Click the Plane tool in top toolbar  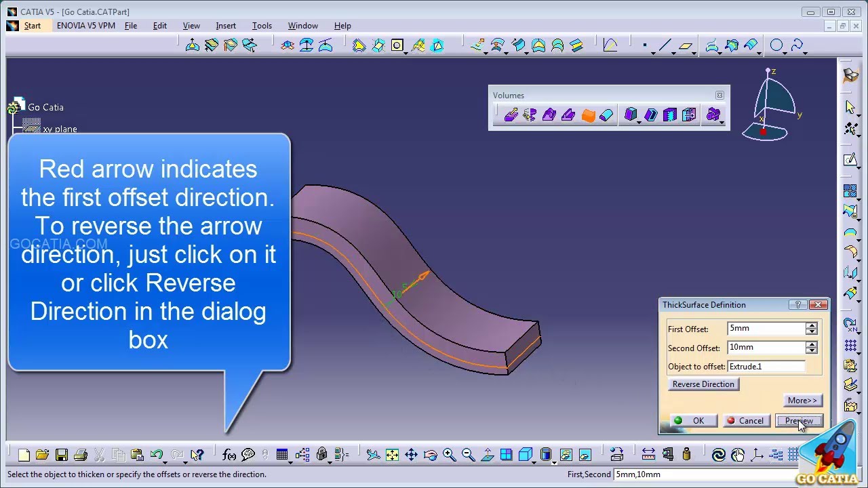click(685, 45)
